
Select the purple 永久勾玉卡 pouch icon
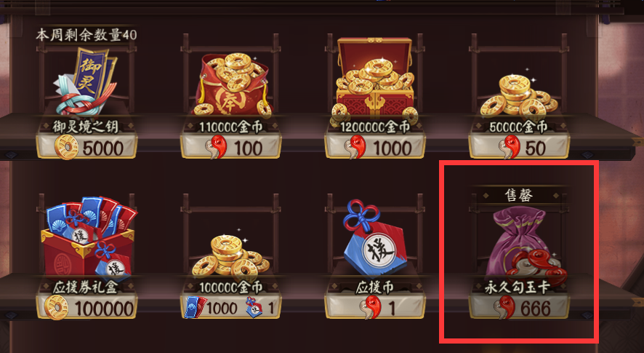[x=525, y=246]
